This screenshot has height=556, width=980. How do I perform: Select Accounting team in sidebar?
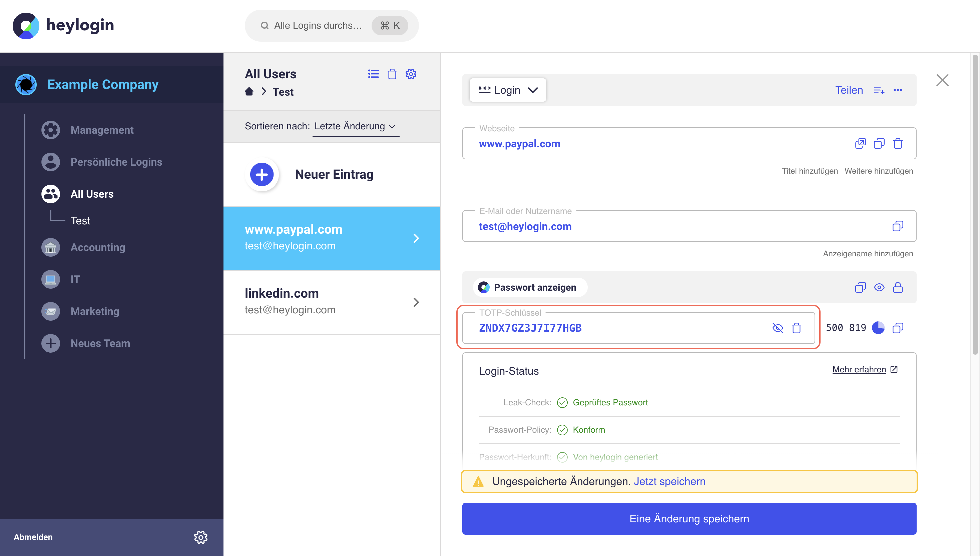97,247
